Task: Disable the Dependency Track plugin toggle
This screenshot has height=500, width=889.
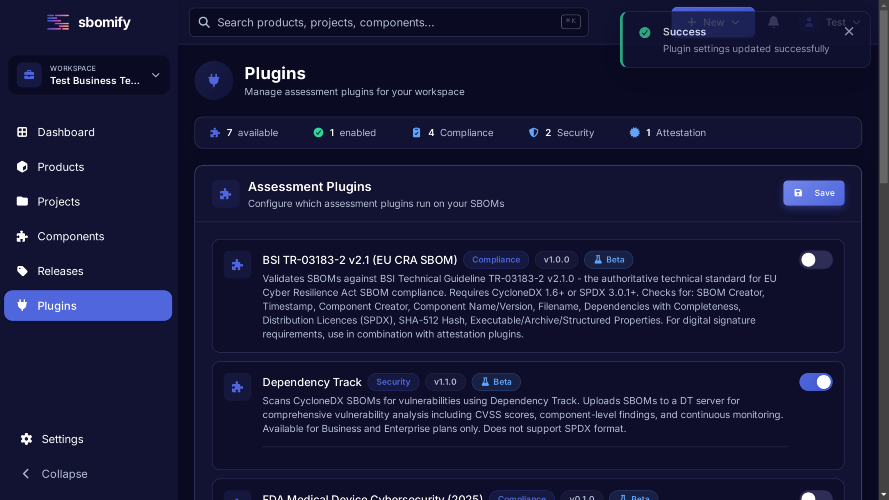Action: click(x=816, y=382)
